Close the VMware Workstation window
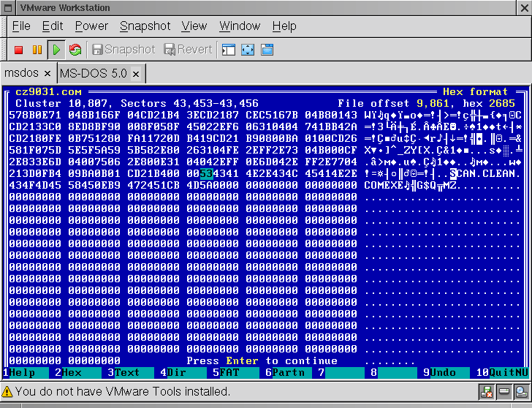This screenshot has height=408, width=532. coord(525,8)
